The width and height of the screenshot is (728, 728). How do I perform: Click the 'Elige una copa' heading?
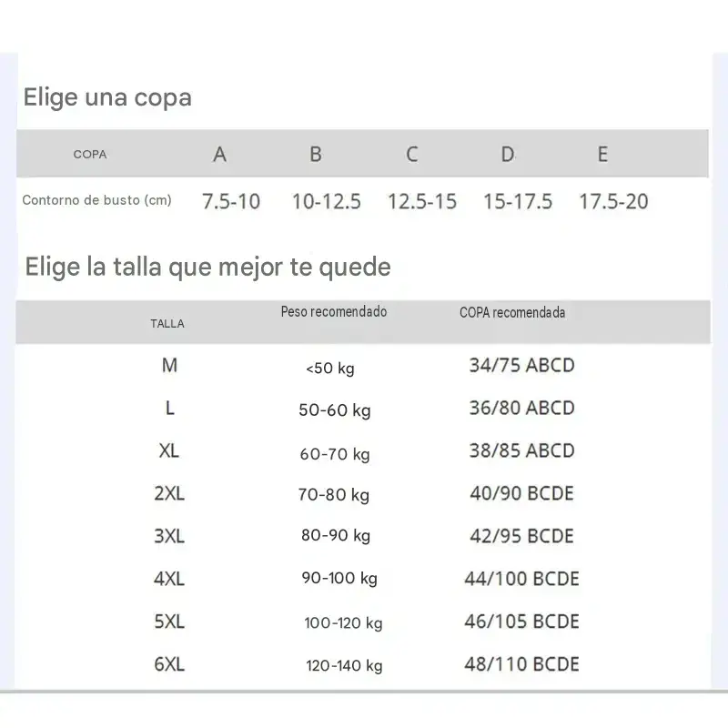107,98
